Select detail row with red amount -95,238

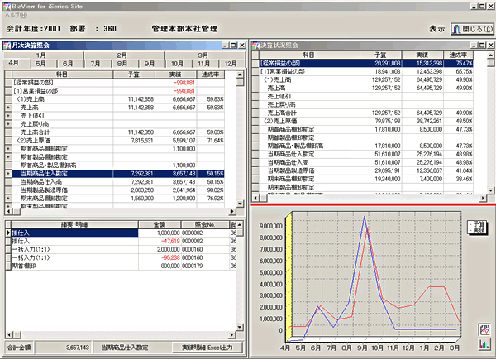[x=121, y=258]
